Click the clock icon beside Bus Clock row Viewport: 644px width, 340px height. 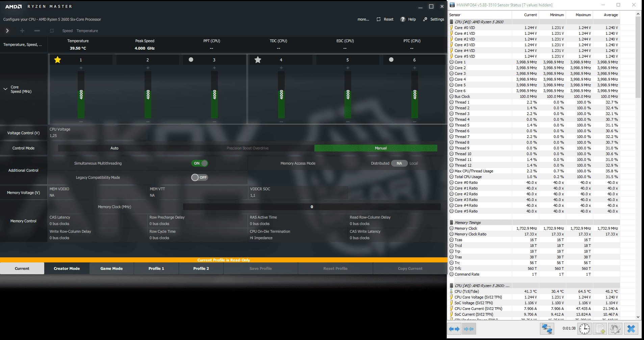(x=452, y=96)
